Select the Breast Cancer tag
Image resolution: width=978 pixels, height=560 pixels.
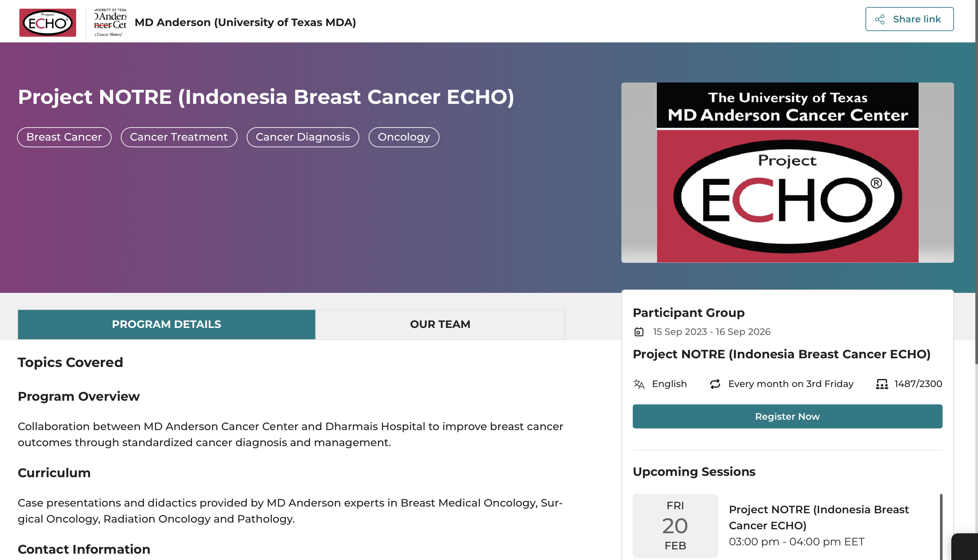pyautogui.click(x=64, y=137)
